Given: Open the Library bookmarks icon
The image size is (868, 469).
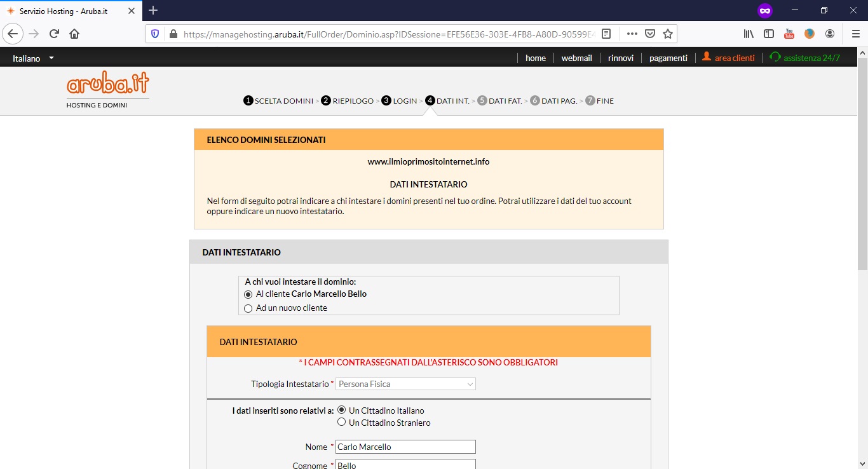Looking at the screenshot, I should point(749,34).
